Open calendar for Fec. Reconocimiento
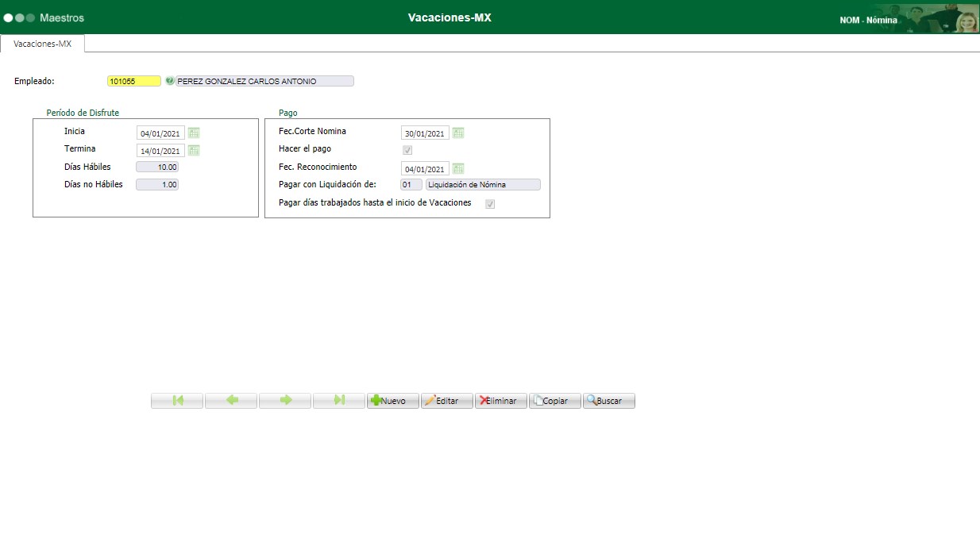 [x=458, y=168]
